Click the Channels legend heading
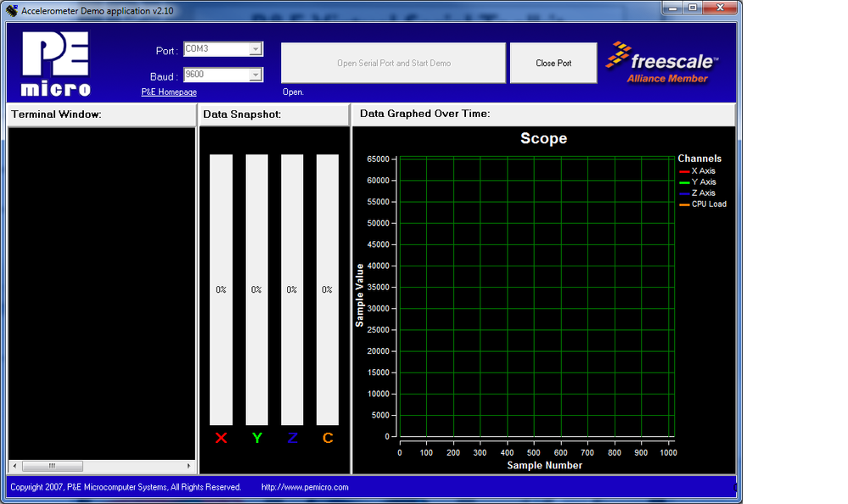Screen dimensions: 848x504 click(x=699, y=159)
